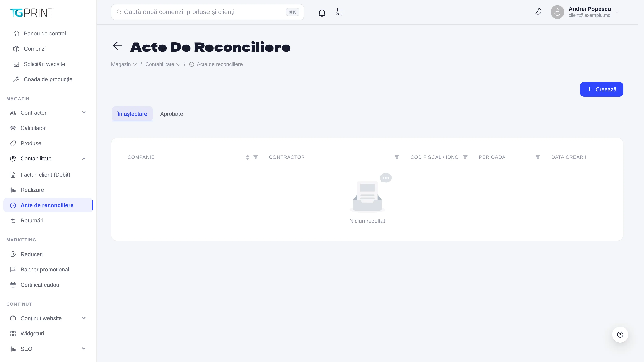Filter the Cod Fiscal / IDNO column

pos(465,157)
